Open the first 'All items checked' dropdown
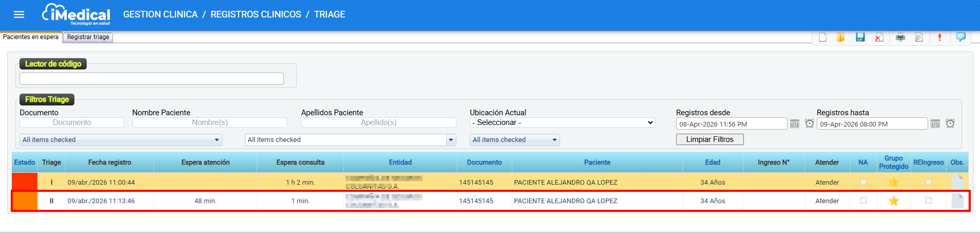The height and width of the screenshot is (233, 980). click(x=121, y=140)
